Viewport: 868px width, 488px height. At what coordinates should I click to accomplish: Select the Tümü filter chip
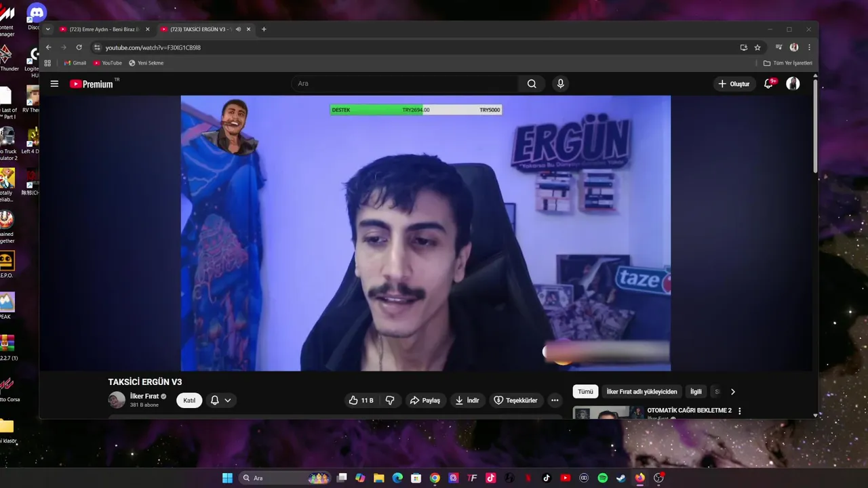click(585, 392)
